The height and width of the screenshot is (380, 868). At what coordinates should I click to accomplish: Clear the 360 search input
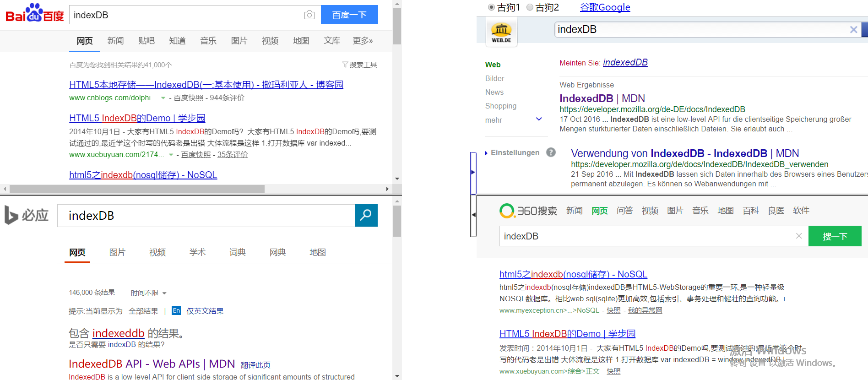[799, 236]
